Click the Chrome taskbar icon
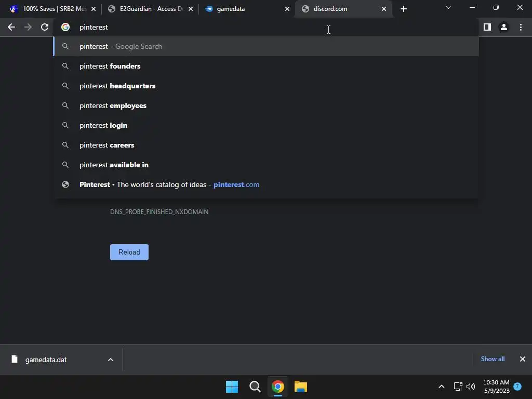 278,387
